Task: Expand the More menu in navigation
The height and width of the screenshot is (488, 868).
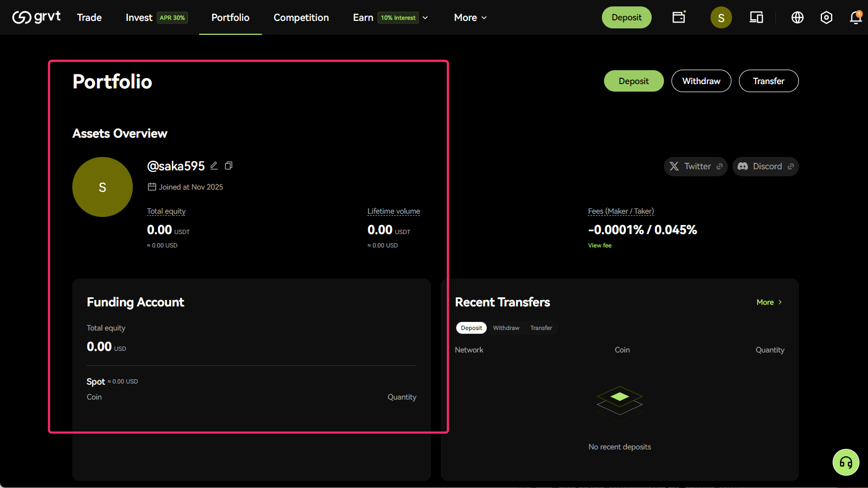Action: tap(470, 18)
